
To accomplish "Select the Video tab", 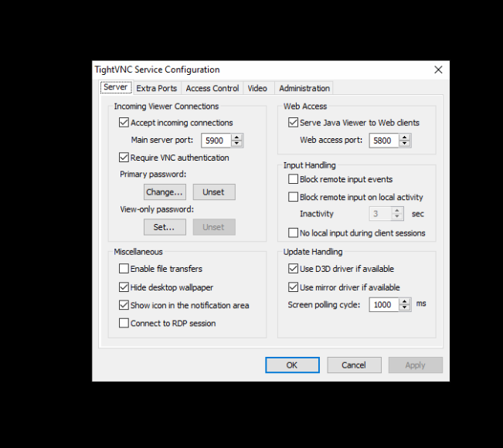I will tap(257, 88).
